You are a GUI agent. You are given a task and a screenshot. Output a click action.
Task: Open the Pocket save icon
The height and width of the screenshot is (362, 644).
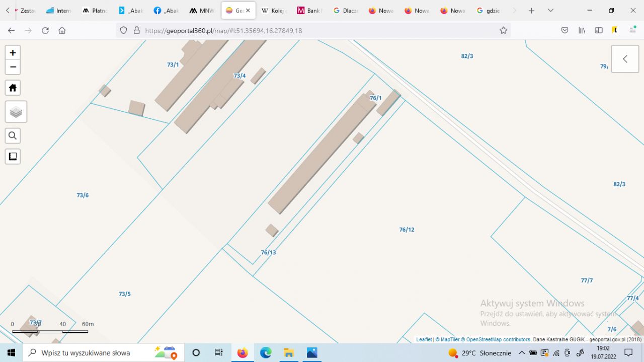565,30
